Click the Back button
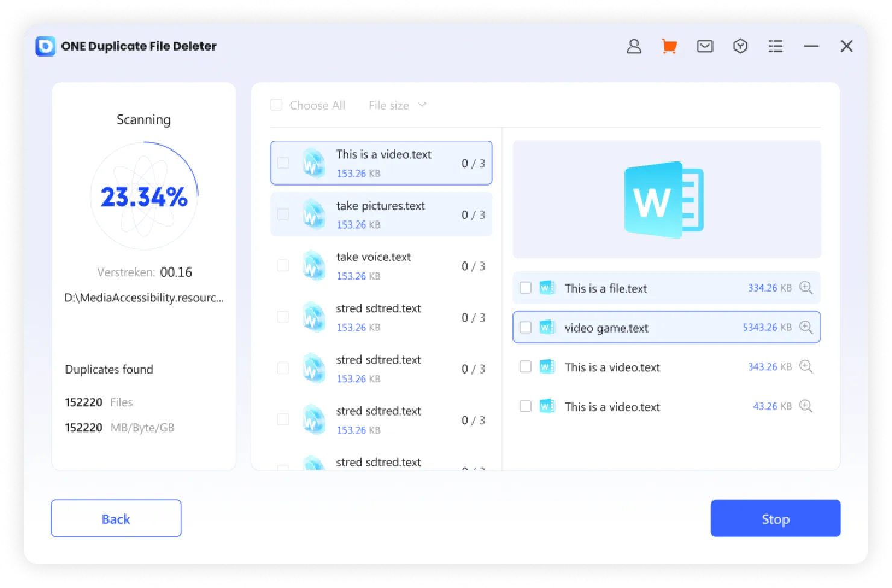This screenshot has width=892, height=588. (x=116, y=519)
